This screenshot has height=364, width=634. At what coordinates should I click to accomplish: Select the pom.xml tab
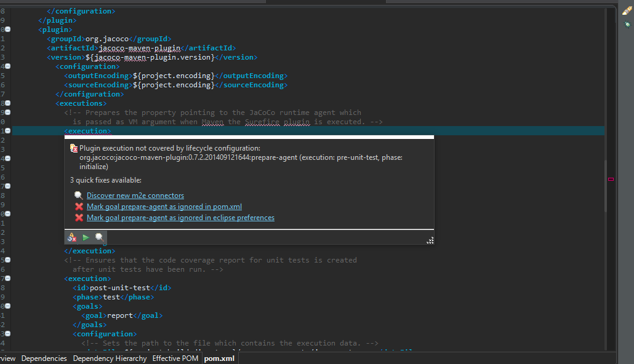click(x=219, y=358)
